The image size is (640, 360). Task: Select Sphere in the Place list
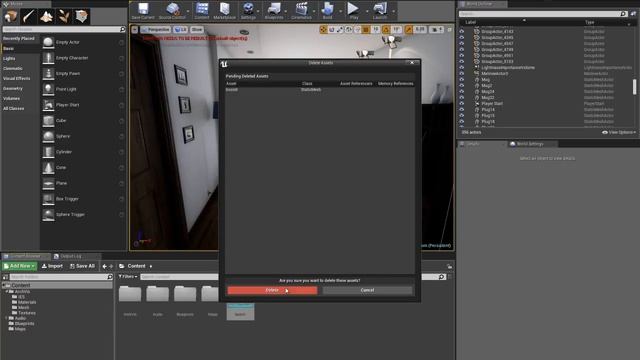pyautogui.click(x=83, y=136)
